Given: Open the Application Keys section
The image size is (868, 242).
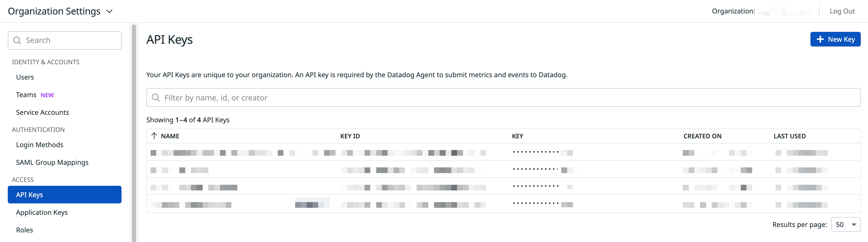Looking at the screenshot, I should click(x=42, y=212).
